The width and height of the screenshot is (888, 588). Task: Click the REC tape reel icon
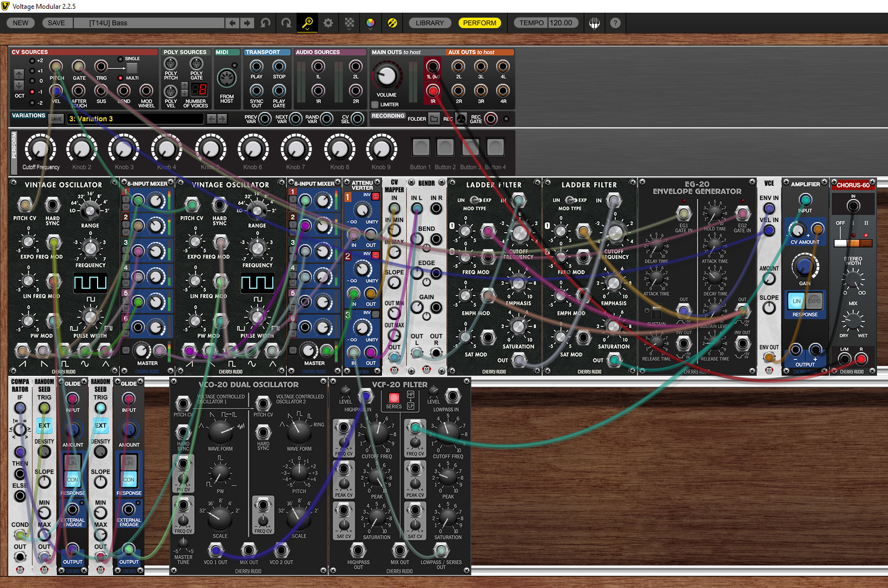(x=461, y=118)
